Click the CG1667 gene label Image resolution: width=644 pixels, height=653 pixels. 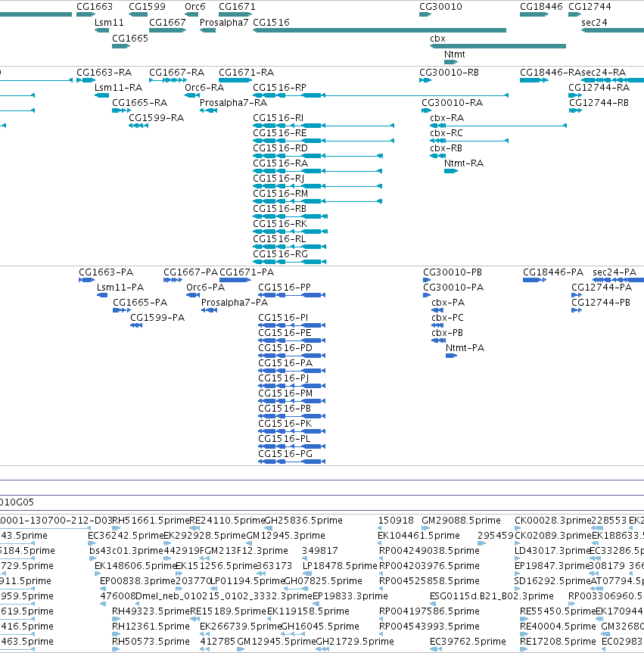167,23
